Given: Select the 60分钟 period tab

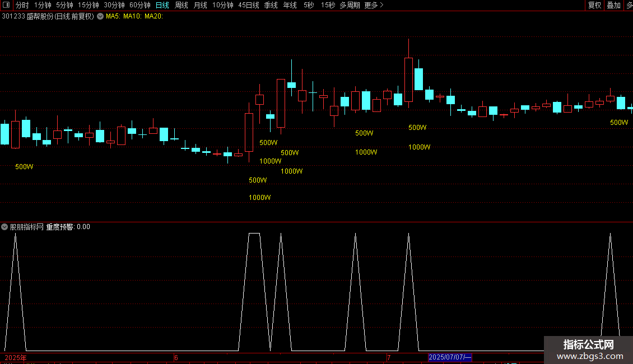Looking at the screenshot, I should tap(139, 5).
